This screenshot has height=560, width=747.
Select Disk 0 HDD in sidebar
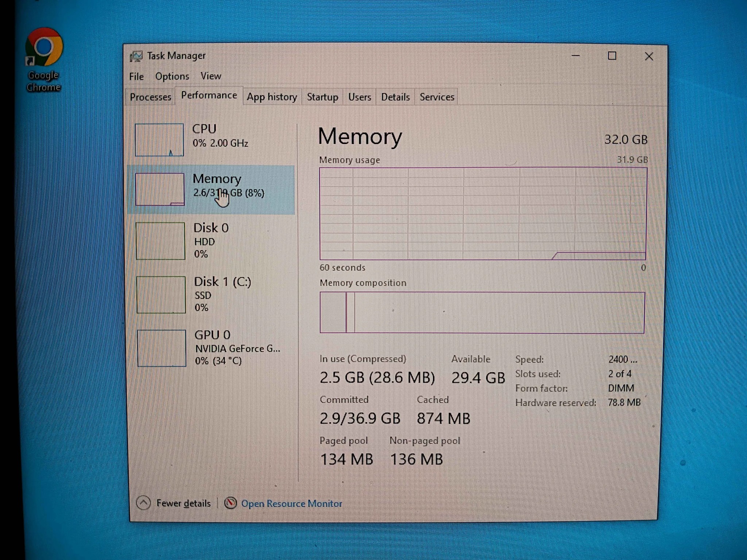pos(212,241)
